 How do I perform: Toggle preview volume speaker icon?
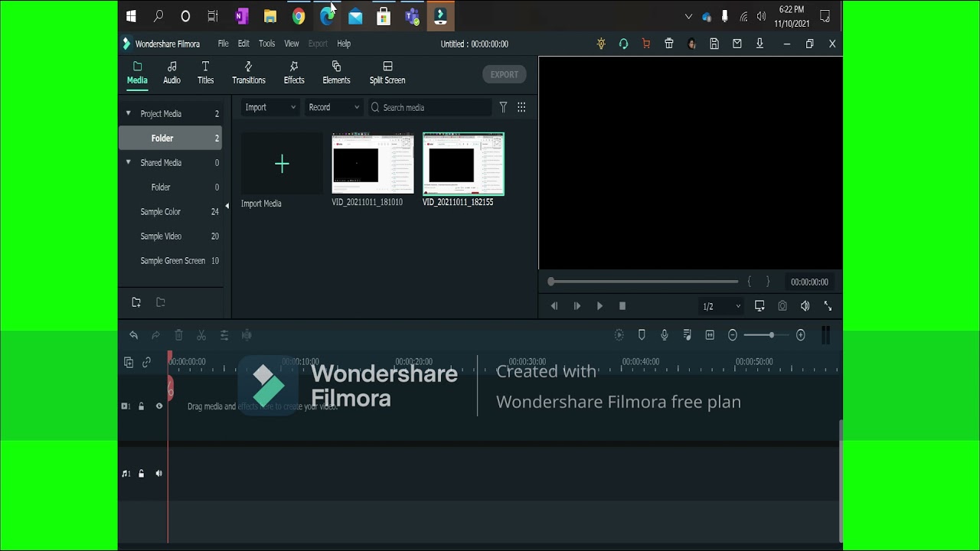pyautogui.click(x=805, y=306)
